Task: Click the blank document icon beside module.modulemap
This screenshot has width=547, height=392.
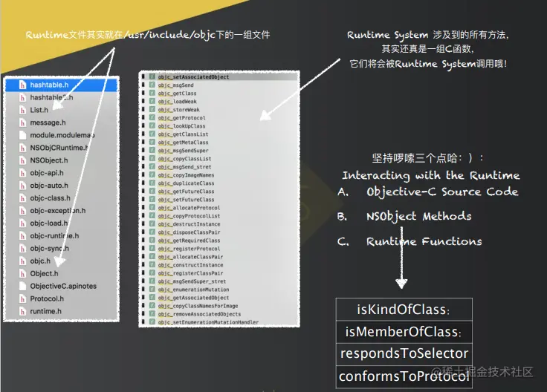Action: (x=23, y=135)
